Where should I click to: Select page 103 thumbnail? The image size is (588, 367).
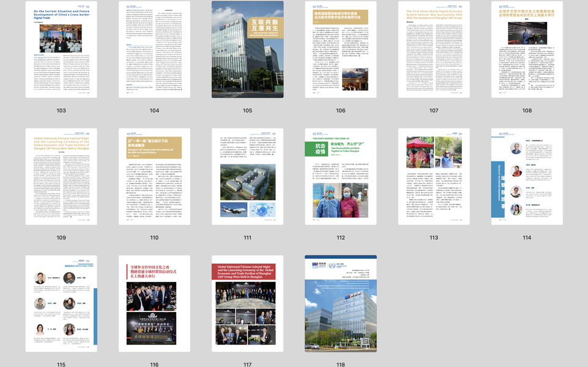[x=61, y=50]
